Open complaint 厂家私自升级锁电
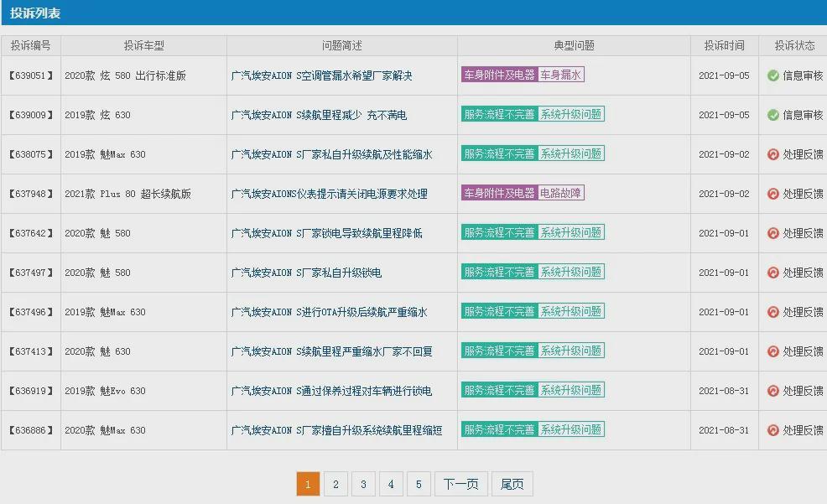The width and height of the screenshot is (827, 504). 306,273
